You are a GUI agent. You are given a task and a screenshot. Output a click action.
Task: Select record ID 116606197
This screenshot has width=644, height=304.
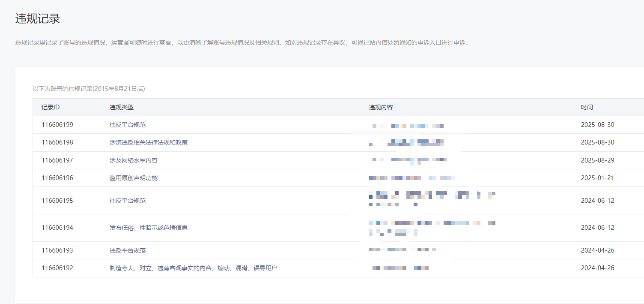click(57, 160)
